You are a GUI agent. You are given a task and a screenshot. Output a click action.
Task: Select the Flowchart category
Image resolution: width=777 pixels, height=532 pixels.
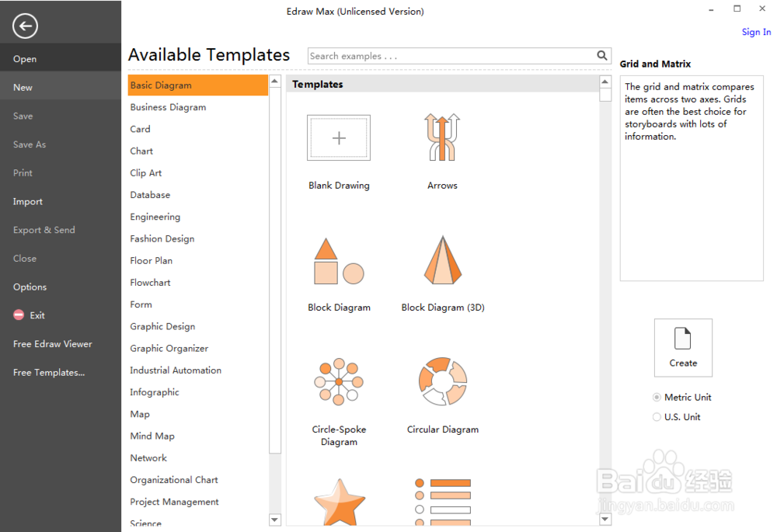tap(197, 283)
